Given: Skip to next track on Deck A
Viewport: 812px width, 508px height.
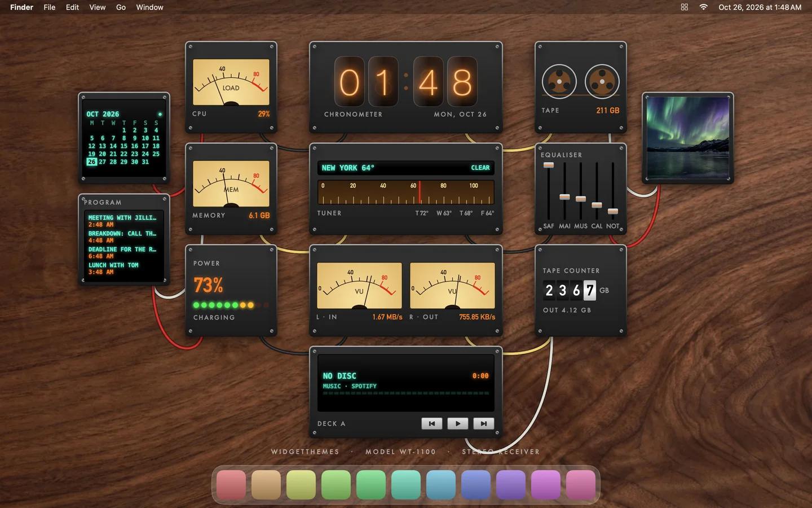Looking at the screenshot, I should pyautogui.click(x=484, y=423).
